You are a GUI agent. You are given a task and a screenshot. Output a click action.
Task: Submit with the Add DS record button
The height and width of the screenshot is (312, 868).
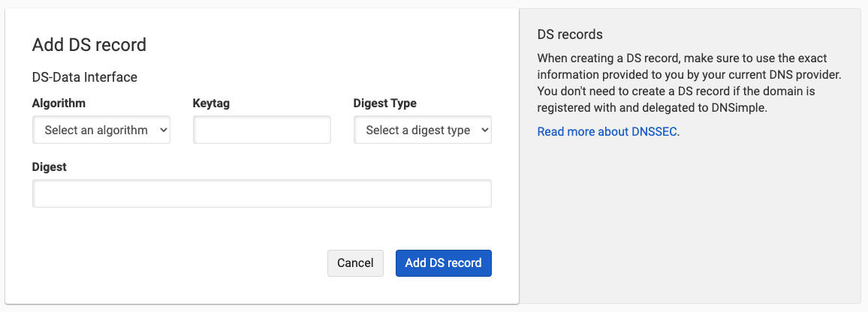[444, 262]
